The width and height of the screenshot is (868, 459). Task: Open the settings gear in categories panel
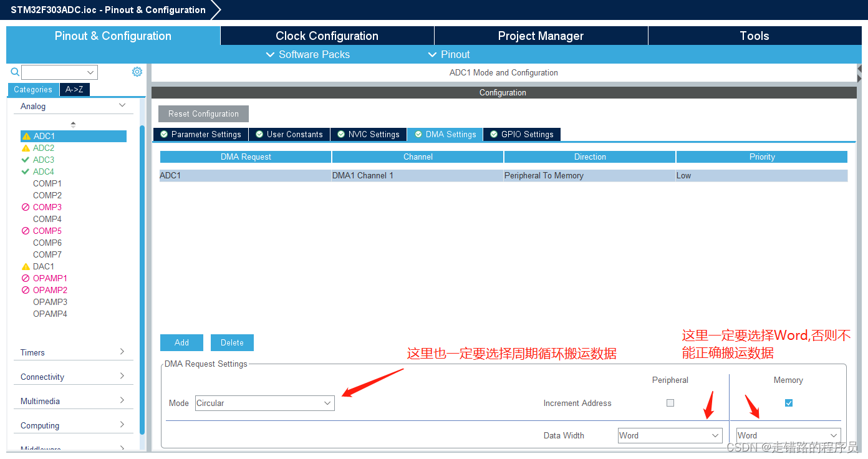(x=137, y=72)
